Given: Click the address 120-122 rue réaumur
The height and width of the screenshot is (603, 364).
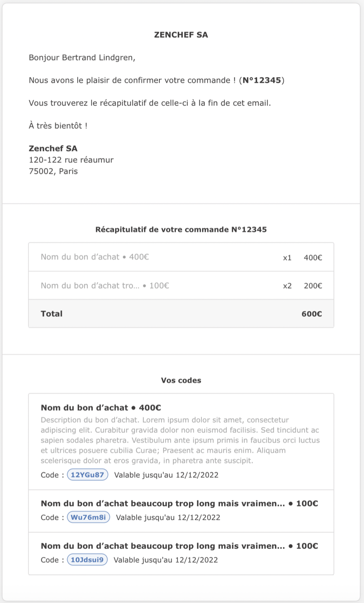Looking at the screenshot, I should click(71, 160).
